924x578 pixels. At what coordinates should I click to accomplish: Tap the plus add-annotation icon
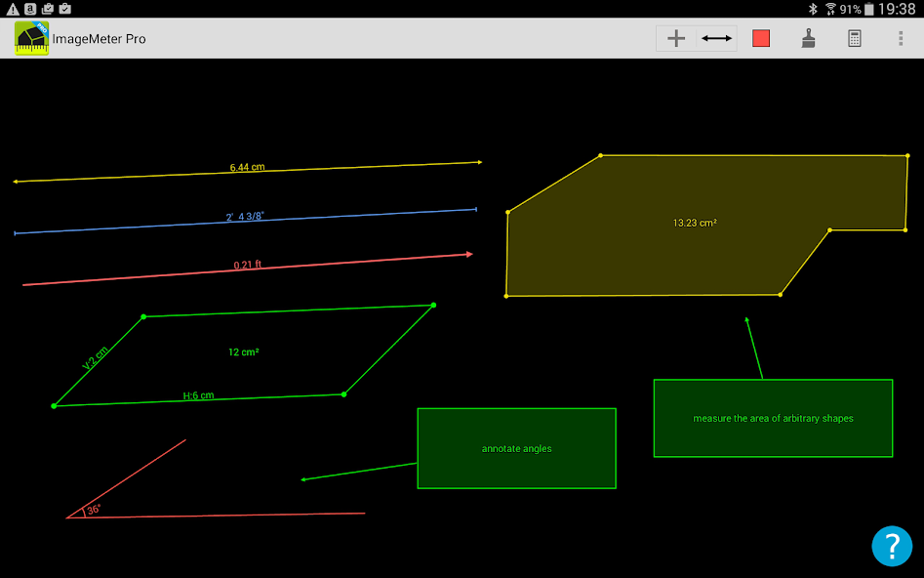tap(676, 38)
